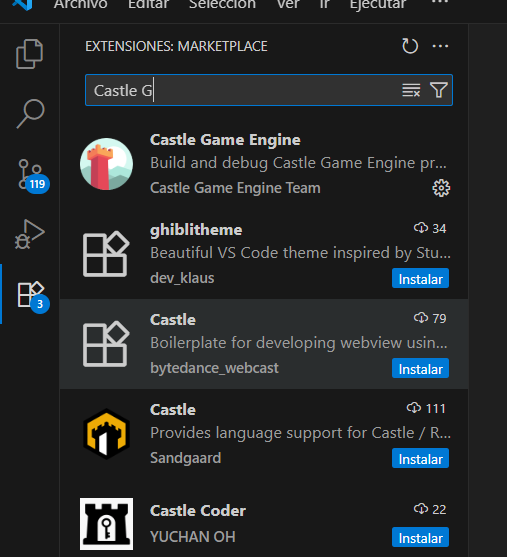The image size is (507, 557).
Task: Clear the extensions search results
Action: pyautogui.click(x=411, y=90)
